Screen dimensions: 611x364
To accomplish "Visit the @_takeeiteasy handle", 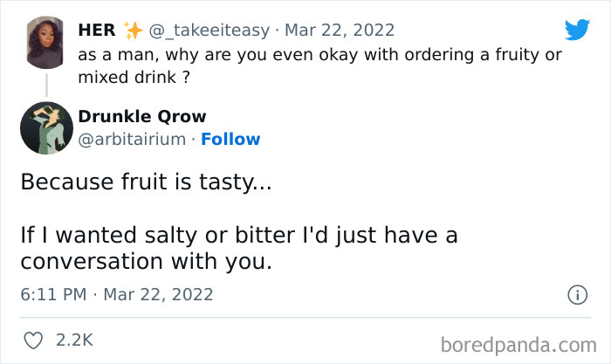I will tap(210, 30).
